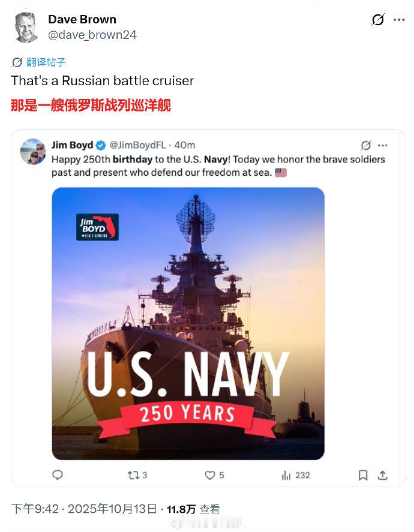Viewport: 414px width, 532px height.
Task: Click the translate post link
Action: [39, 62]
